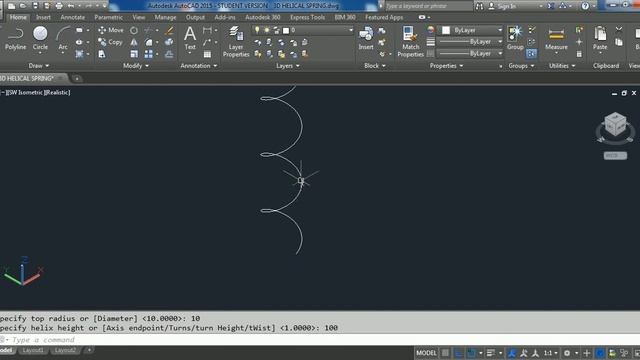Click the Offset tool icon
640x360 pixels.
(169, 54)
